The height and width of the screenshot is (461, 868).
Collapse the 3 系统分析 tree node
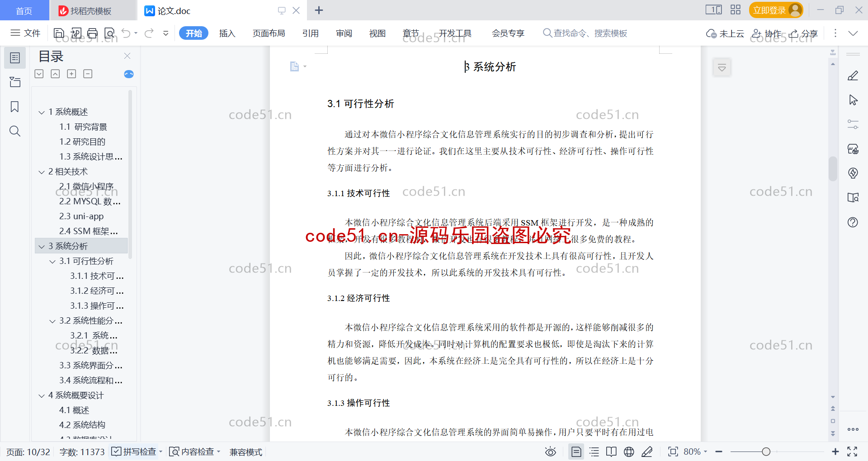(x=42, y=246)
